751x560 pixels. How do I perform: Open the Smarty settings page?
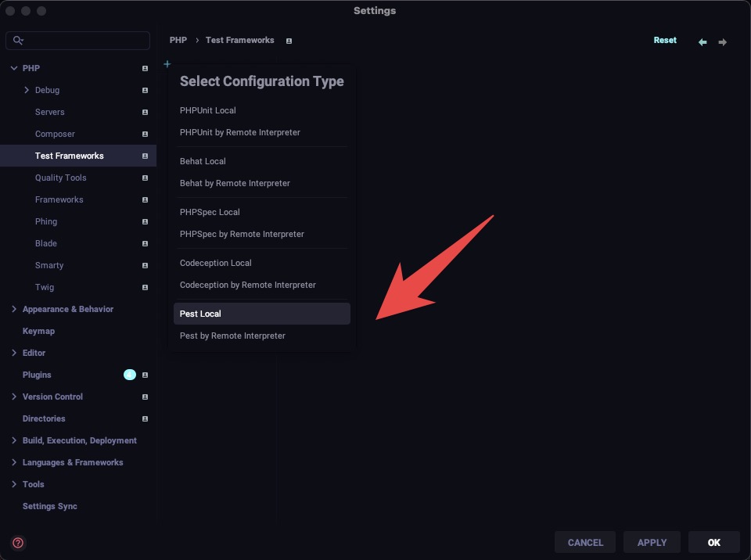(78, 265)
